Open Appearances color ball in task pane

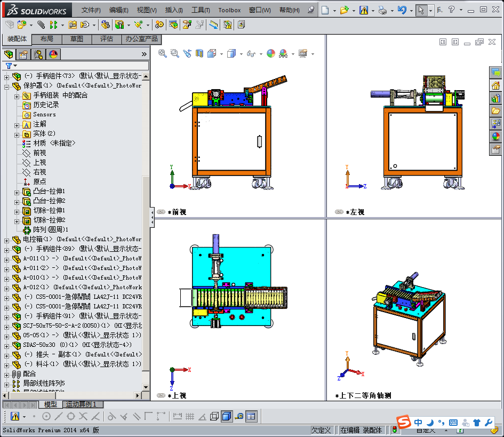pos(495,137)
